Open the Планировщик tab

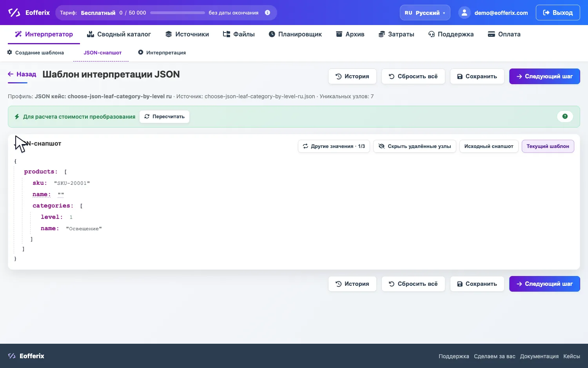(295, 34)
